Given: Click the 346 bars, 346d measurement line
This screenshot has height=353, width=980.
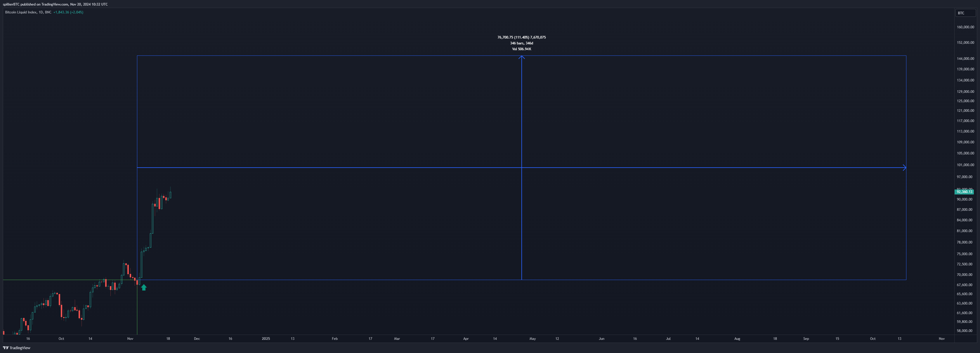Looking at the screenshot, I should (522, 43).
